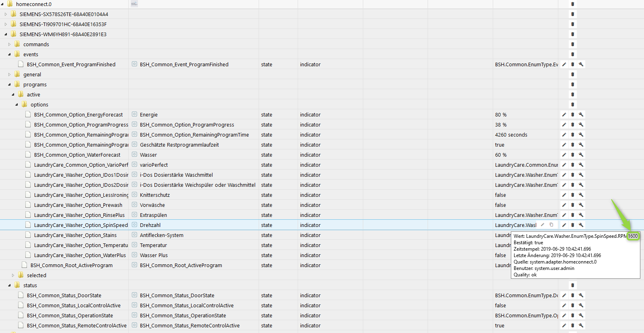
Task: Select LaundryCare_Washer_Option_WaterPlus tree item
Action: (80, 255)
